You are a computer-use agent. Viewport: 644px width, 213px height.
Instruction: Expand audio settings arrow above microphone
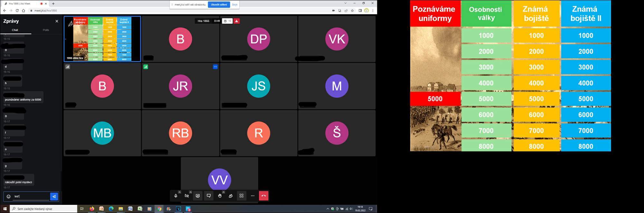point(180,192)
